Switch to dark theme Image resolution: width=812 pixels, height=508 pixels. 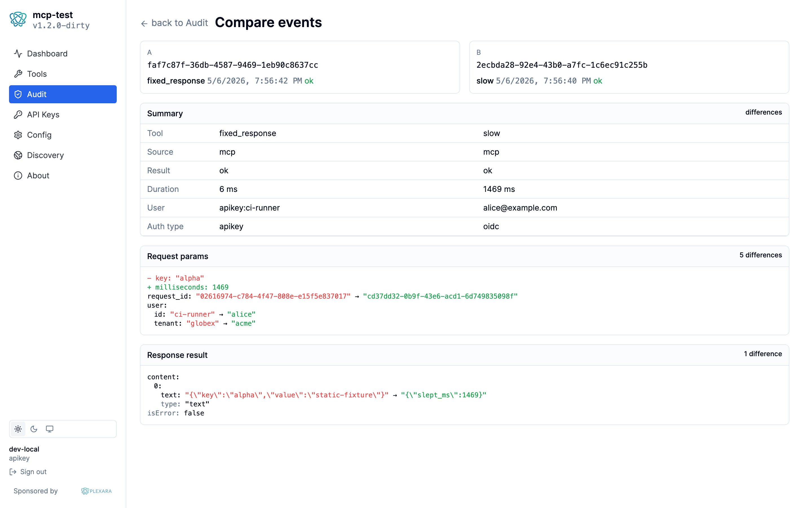click(x=34, y=429)
